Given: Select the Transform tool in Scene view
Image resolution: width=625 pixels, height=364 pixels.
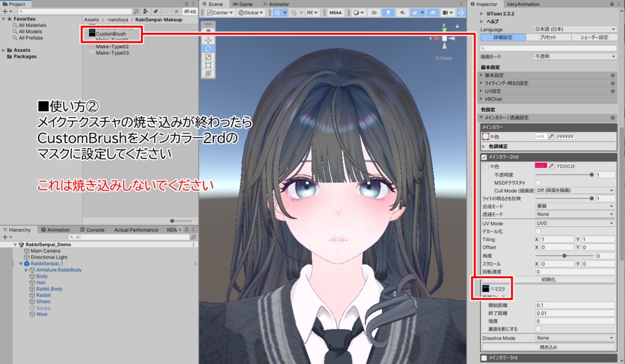Looking at the screenshot, I should tap(208, 74).
